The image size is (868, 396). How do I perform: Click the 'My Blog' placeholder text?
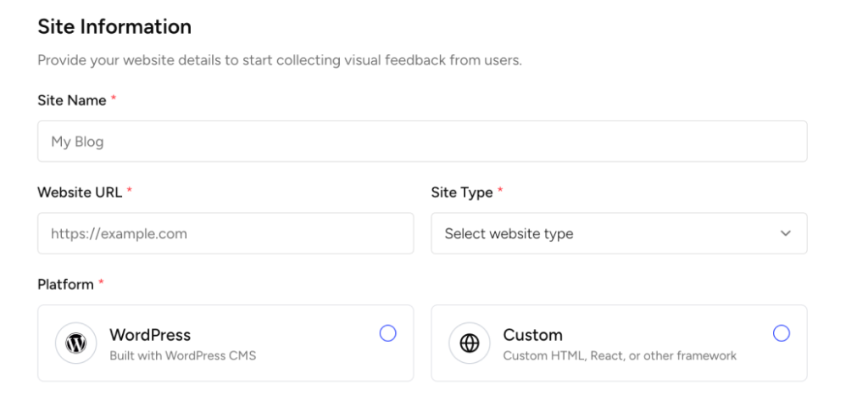pos(77,142)
